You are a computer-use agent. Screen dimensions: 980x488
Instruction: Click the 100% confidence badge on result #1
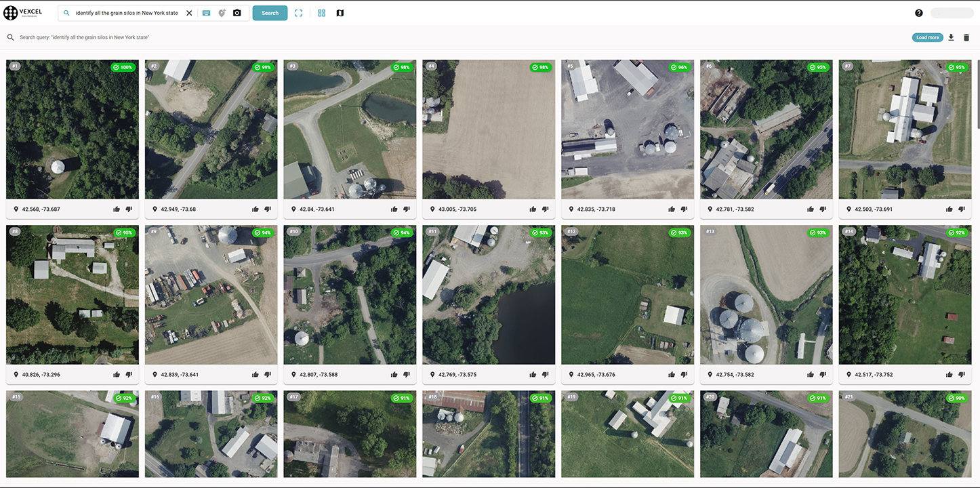[123, 67]
